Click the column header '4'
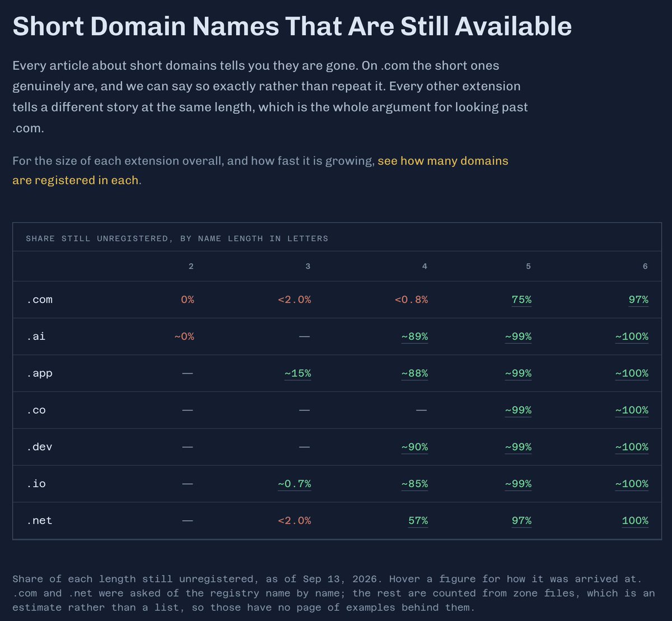Viewport: 672px width, 621px height. (424, 267)
